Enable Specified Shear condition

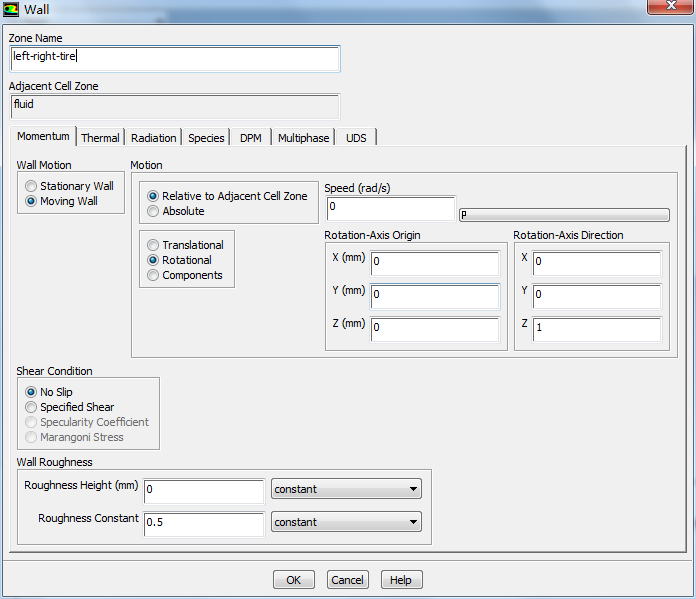coord(31,407)
